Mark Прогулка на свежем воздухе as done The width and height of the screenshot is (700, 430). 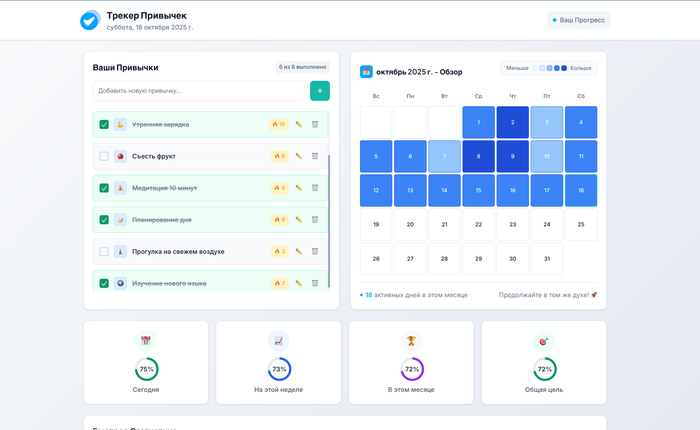tap(104, 252)
